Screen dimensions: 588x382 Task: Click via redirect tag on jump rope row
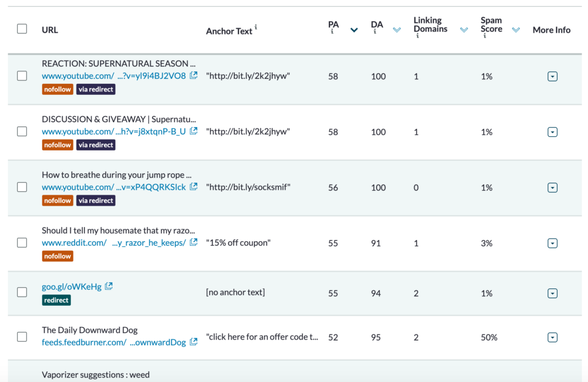[x=96, y=200]
